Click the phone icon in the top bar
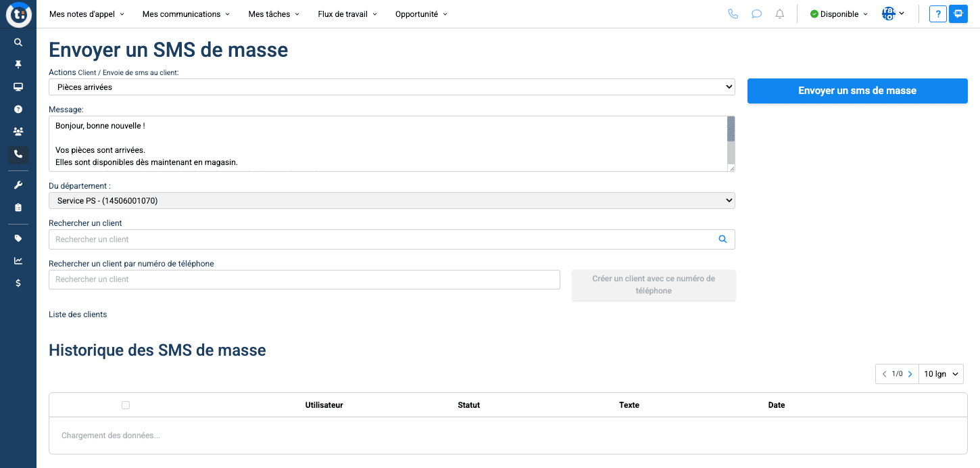 point(733,14)
